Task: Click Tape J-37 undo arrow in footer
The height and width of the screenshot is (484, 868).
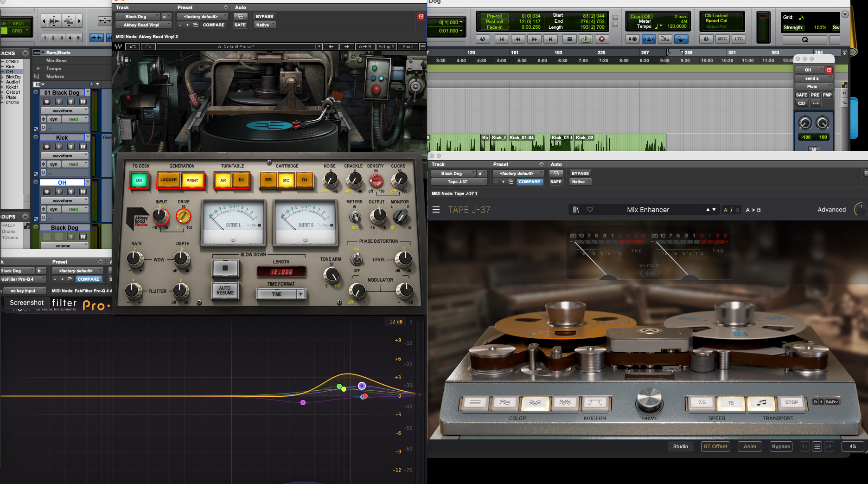Action: [x=805, y=446]
